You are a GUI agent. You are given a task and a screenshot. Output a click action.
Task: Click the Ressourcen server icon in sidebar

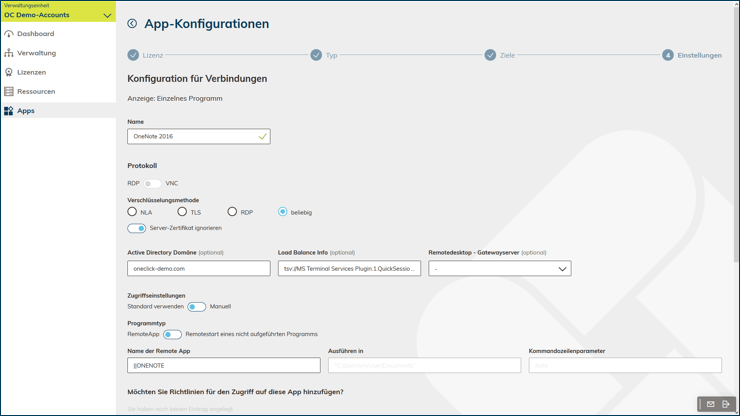point(9,91)
